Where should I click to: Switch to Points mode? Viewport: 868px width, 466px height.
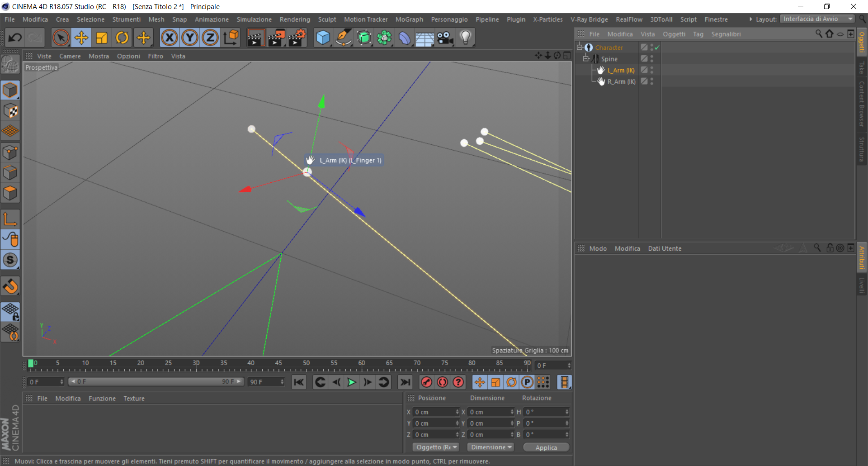(10, 152)
